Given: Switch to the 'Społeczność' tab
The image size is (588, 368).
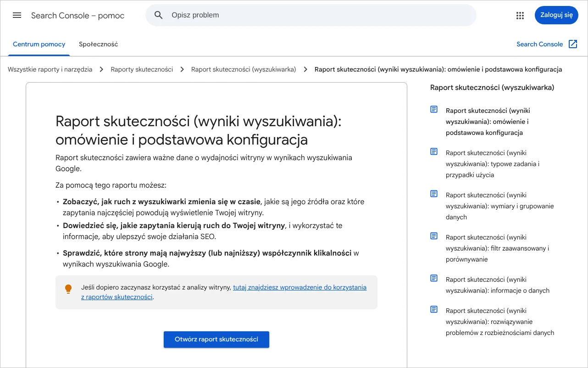Looking at the screenshot, I should 99,45.
